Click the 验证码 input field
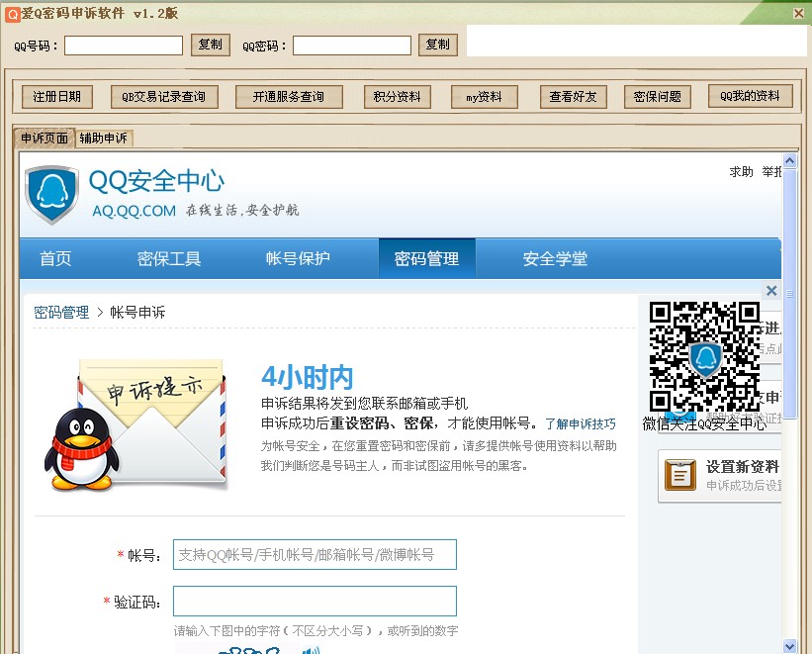 point(315,602)
